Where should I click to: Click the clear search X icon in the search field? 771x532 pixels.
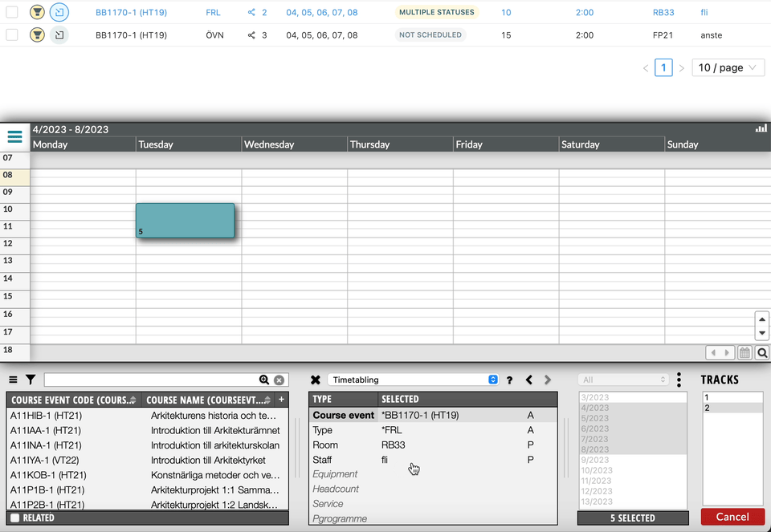tap(279, 379)
